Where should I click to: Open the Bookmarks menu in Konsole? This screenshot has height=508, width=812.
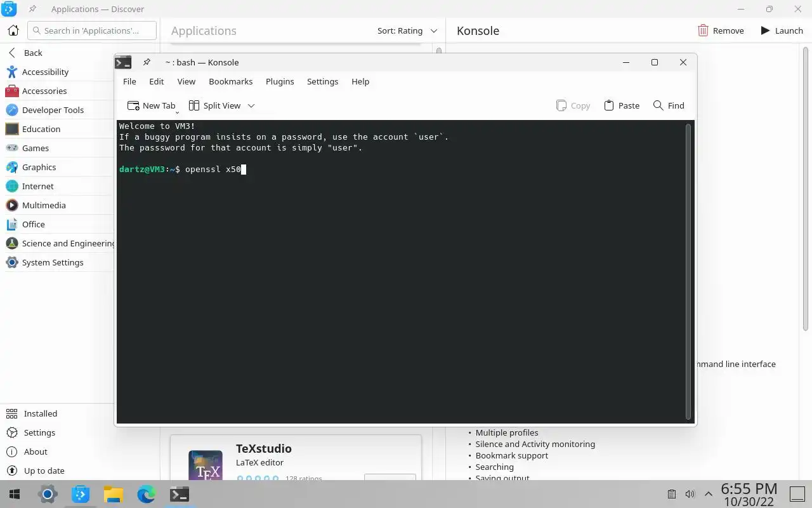click(x=231, y=81)
